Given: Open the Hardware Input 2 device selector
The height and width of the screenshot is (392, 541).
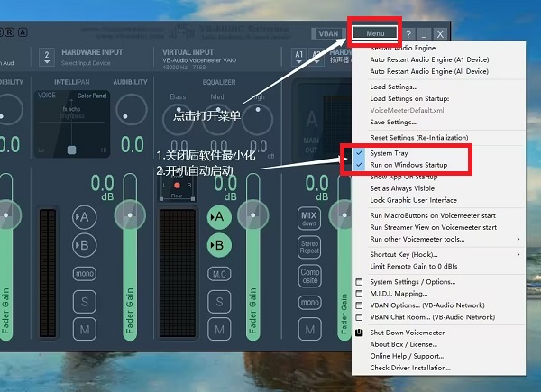Looking at the screenshot, I should click(x=47, y=58).
